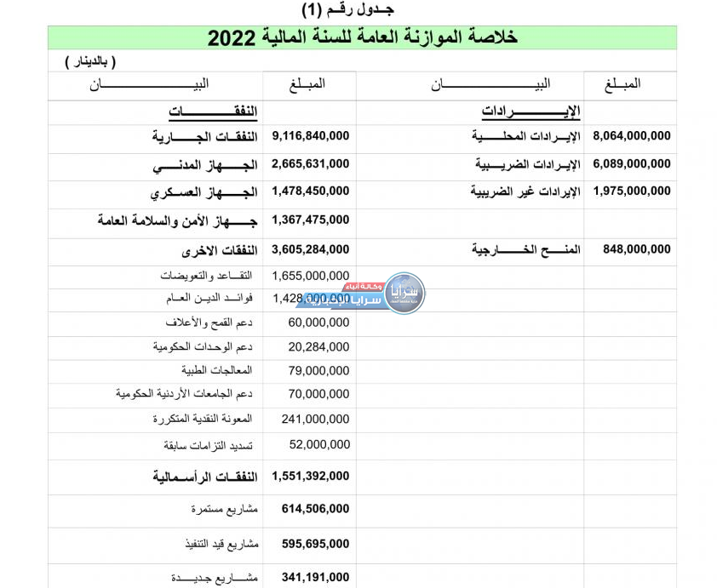Select the 8,064,000,000 domestic revenues amount
The image size is (717, 588).
pyautogui.click(x=631, y=136)
